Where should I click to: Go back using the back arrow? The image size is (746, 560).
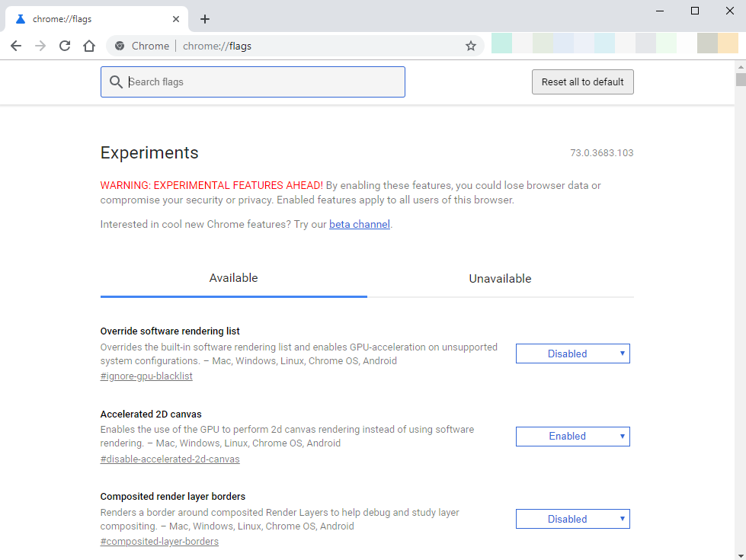(x=16, y=46)
